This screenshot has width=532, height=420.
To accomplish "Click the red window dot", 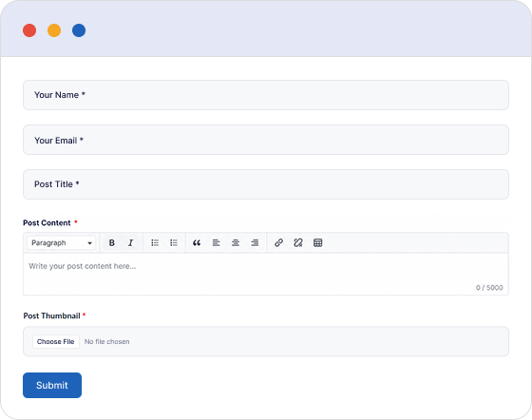I will 29,30.
